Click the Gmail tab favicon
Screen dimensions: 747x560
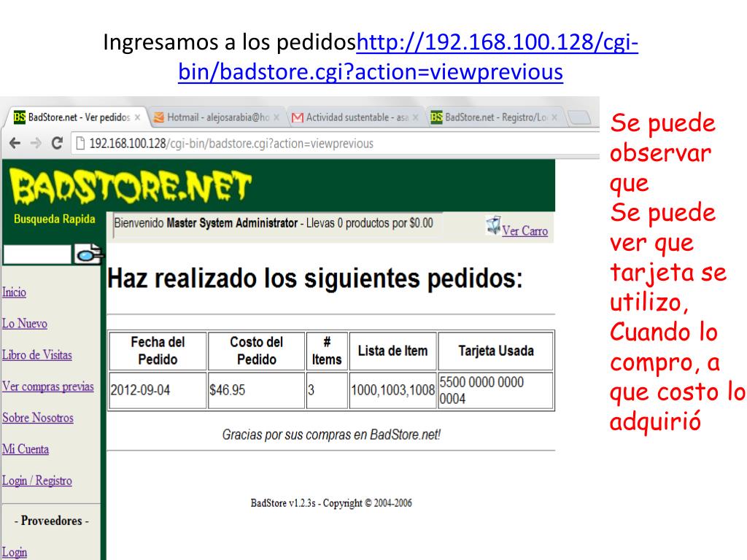pos(298,117)
